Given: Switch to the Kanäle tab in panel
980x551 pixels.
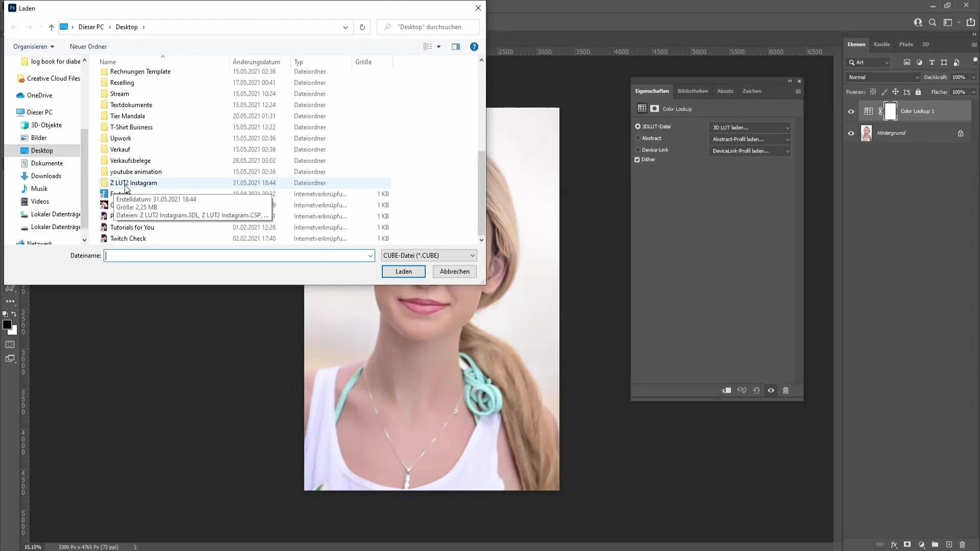Looking at the screenshot, I should click(x=884, y=44).
